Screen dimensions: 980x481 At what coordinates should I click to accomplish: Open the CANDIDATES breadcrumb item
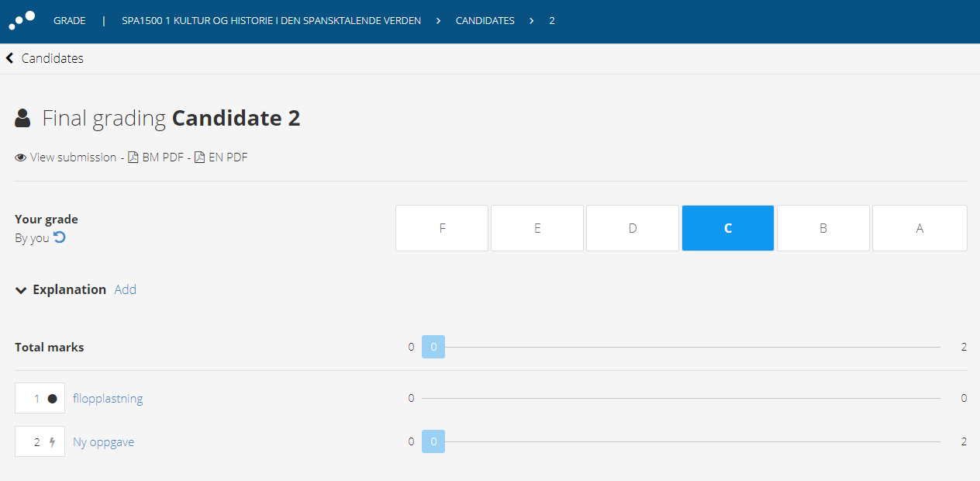485,21
